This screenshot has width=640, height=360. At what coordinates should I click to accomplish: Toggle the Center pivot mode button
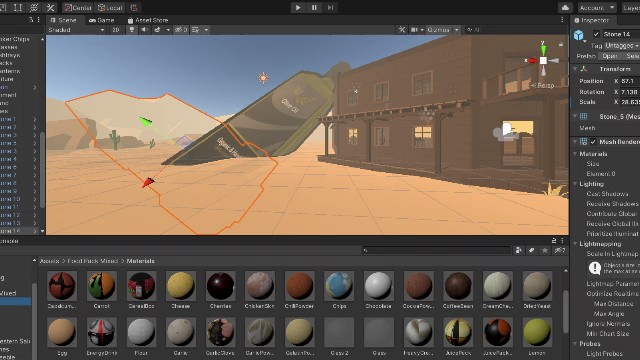[78, 7]
